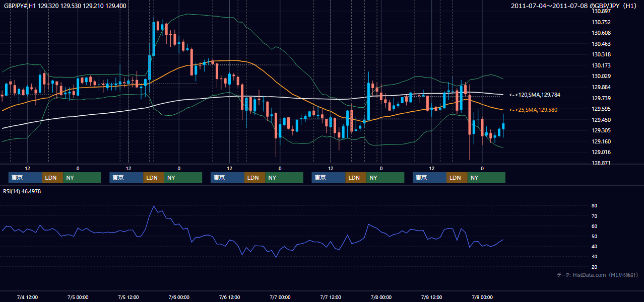Select the 7/6 00:00 time label
The width and height of the screenshot is (644, 302).
[179, 297]
